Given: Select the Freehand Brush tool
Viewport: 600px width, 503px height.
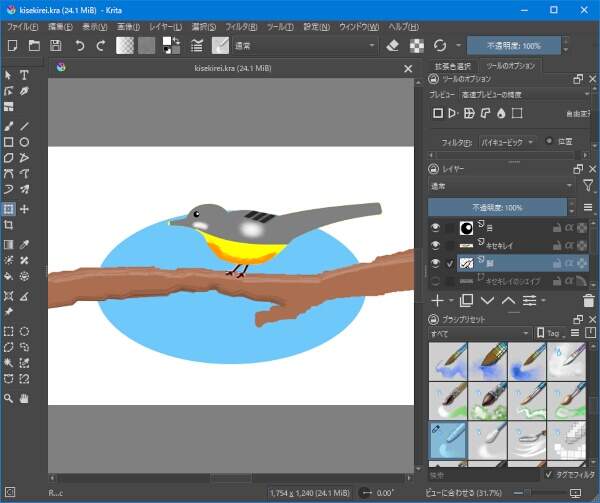Looking at the screenshot, I should pos(8,126).
